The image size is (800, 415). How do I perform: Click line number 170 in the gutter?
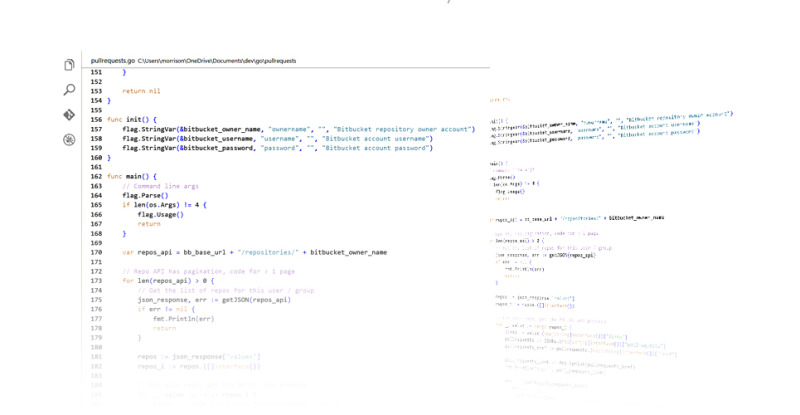click(96, 252)
